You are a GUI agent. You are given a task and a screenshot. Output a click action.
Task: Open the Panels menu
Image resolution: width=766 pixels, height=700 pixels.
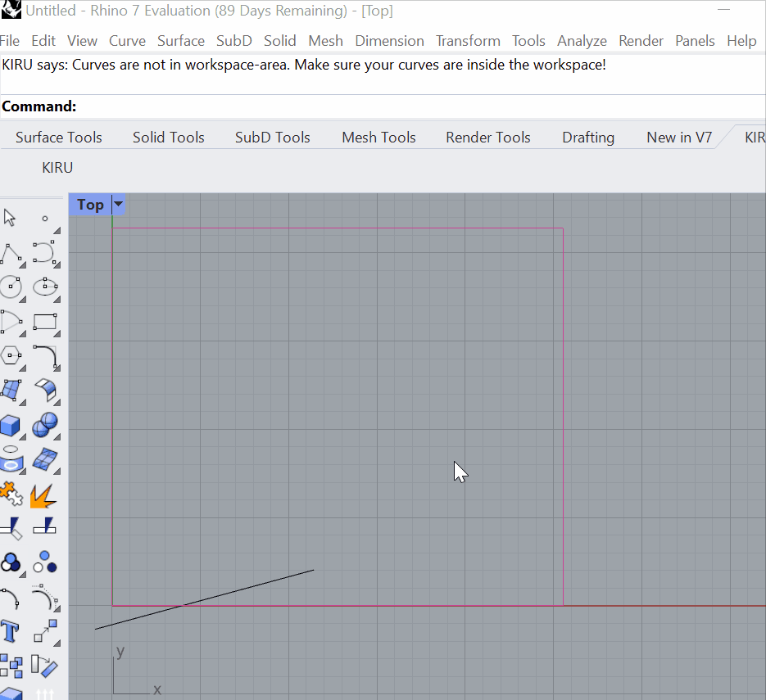point(695,40)
